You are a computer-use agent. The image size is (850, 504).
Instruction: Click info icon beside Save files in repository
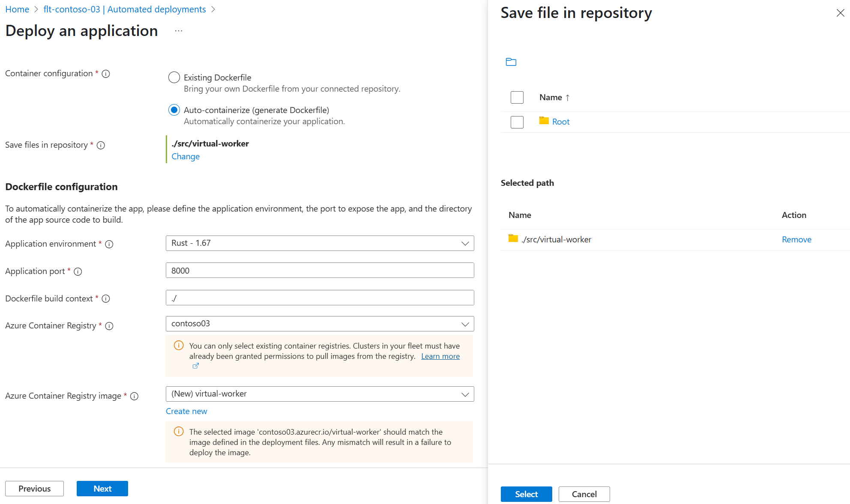pos(101,145)
